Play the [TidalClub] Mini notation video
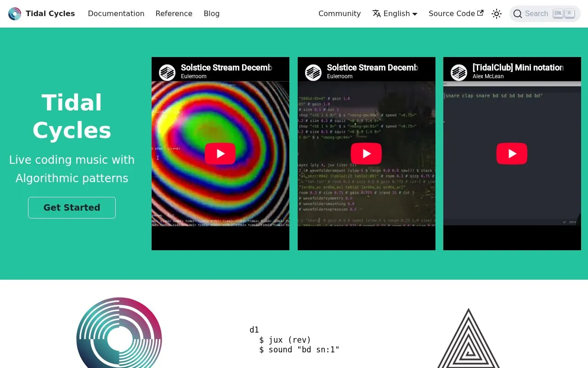This screenshot has height=368, width=588. (512, 154)
